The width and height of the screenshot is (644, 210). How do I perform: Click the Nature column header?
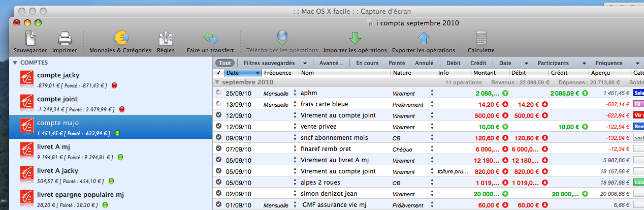413,73
